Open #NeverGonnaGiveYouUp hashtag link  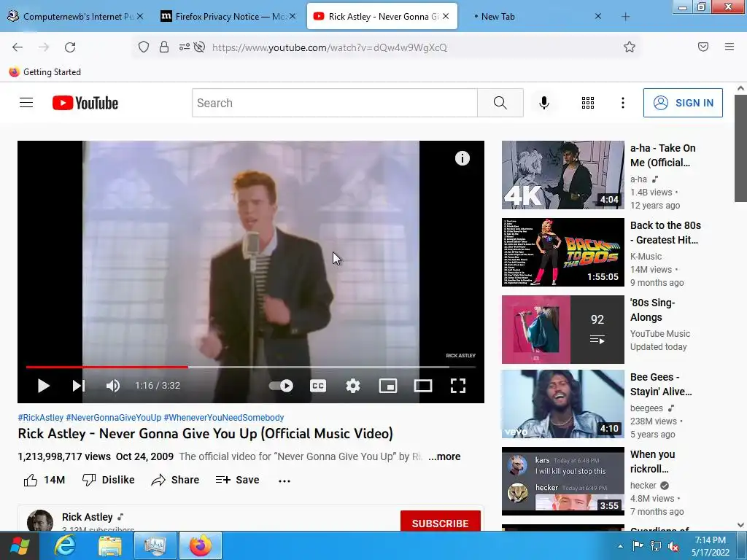113,418
